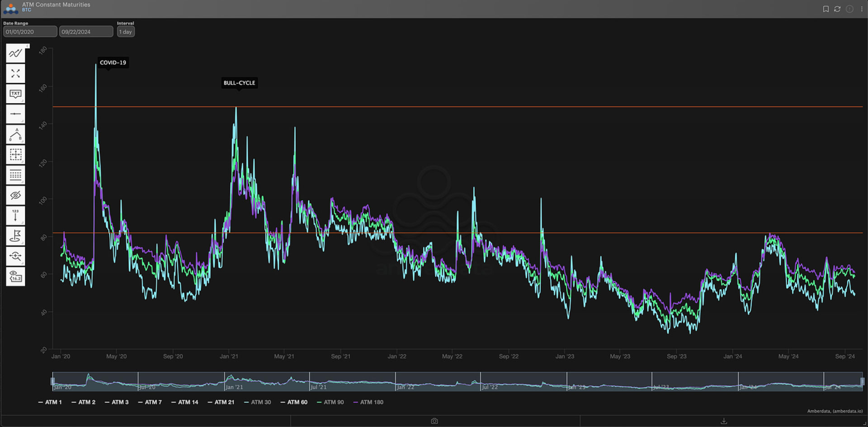Select the flag marker tool
Screen dimensions: 868x427
click(x=15, y=236)
